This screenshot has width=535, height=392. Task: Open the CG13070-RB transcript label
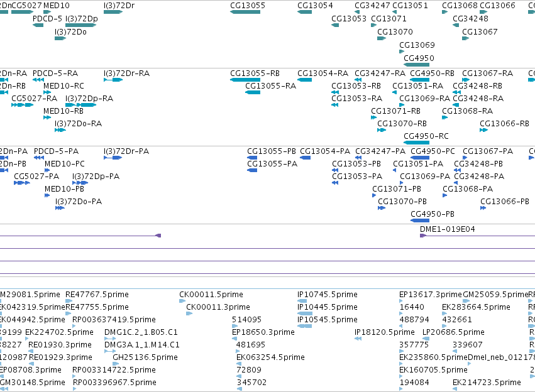pyautogui.click(x=402, y=124)
